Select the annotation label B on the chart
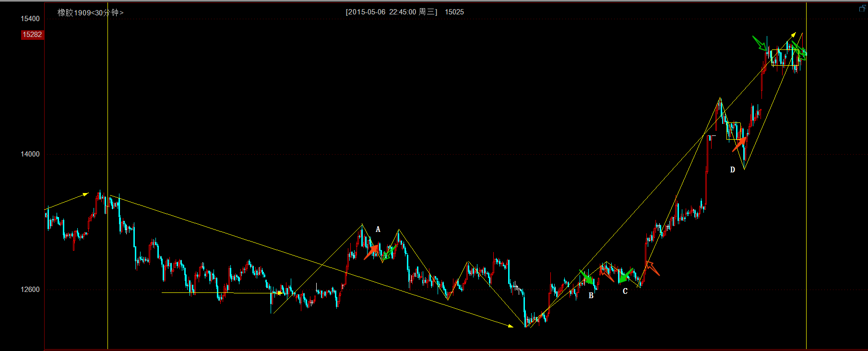Screen dimensions: 868x351 coord(591,296)
